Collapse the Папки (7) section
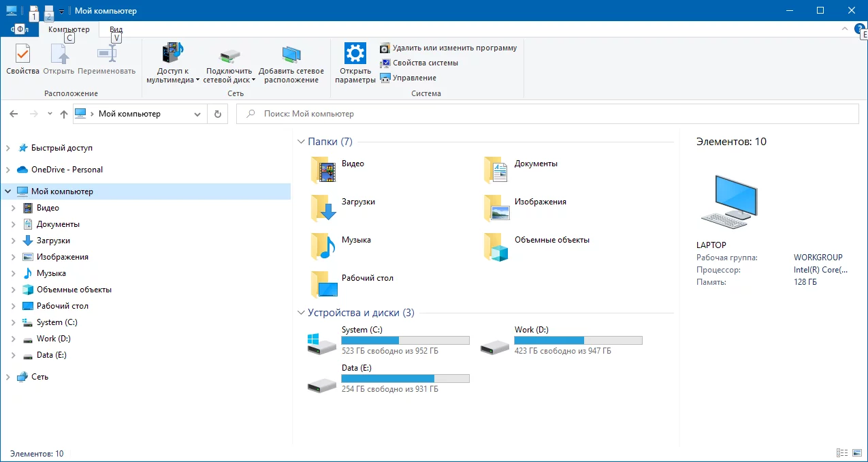This screenshot has width=868, height=462. [x=301, y=141]
